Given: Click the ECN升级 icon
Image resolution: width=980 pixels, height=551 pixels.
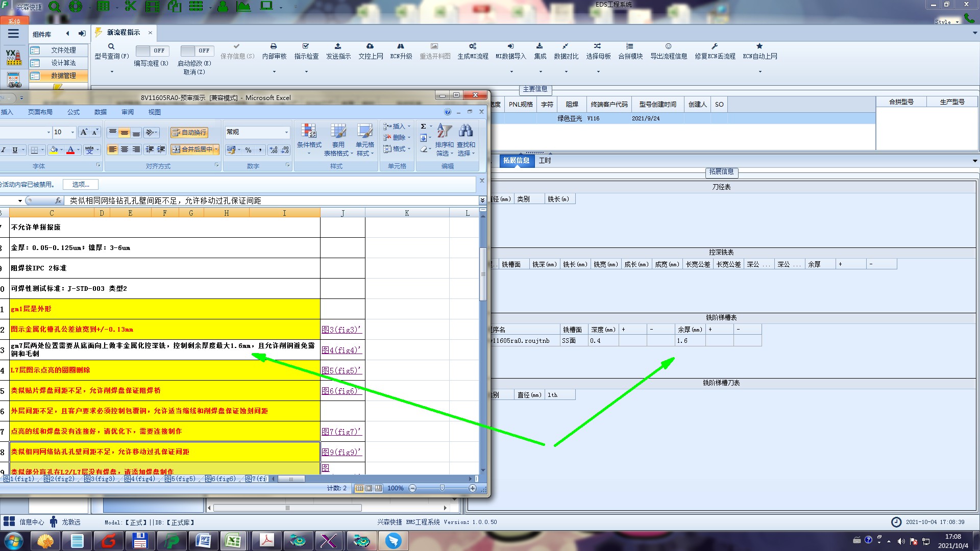Looking at the screenshot, I should 401,46.
